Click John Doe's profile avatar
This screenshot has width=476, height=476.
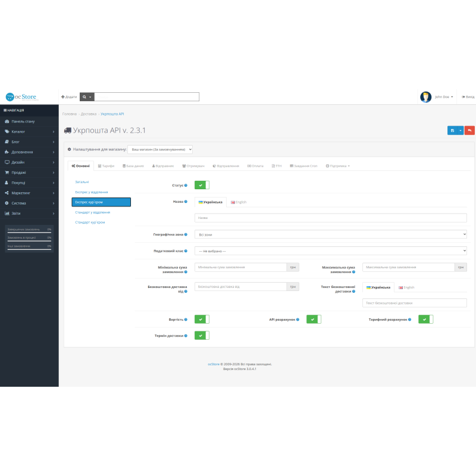tap(425, 97)
